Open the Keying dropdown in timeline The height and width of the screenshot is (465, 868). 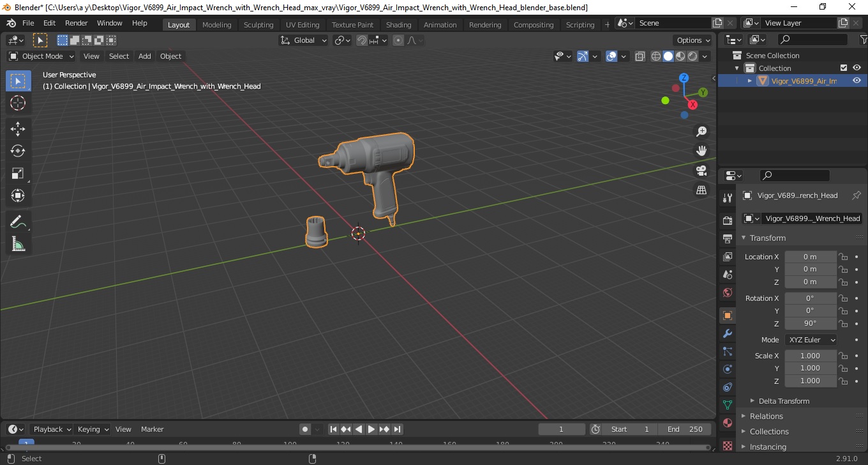(x=93, y=429)
